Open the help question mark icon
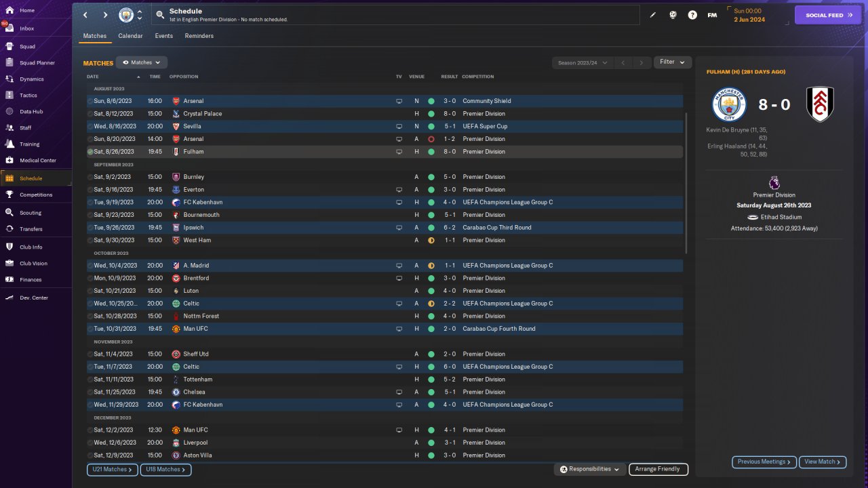The image size is (868, 488). (692, 15)
